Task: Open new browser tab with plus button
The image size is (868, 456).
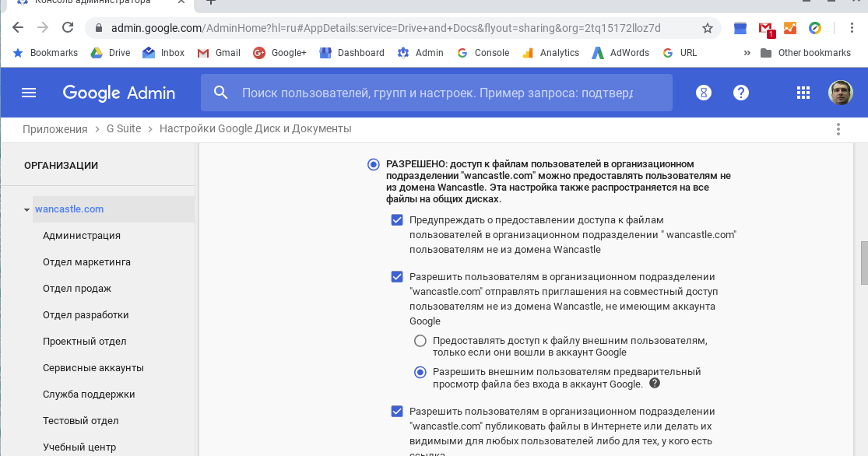Action: click(210, 2)
